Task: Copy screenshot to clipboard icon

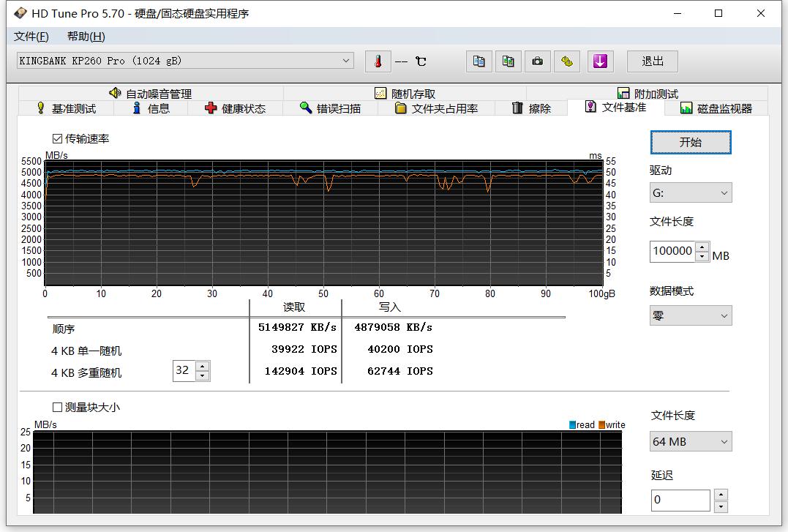Action: point(508,61)
